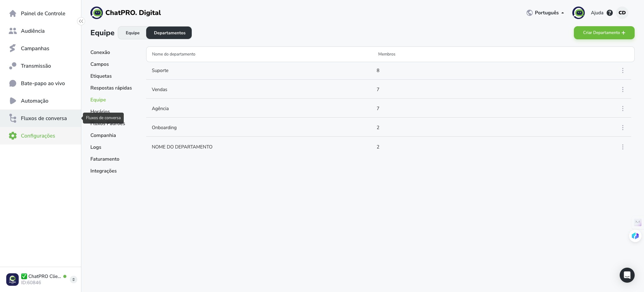
Task: Open options menu for Suporte department
Action: click(623, 71)
